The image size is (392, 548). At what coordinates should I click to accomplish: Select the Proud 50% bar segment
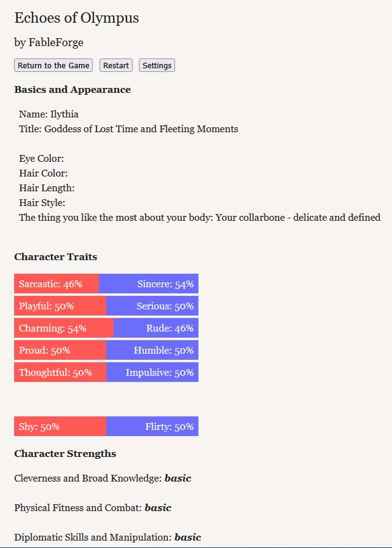point(60,350)
